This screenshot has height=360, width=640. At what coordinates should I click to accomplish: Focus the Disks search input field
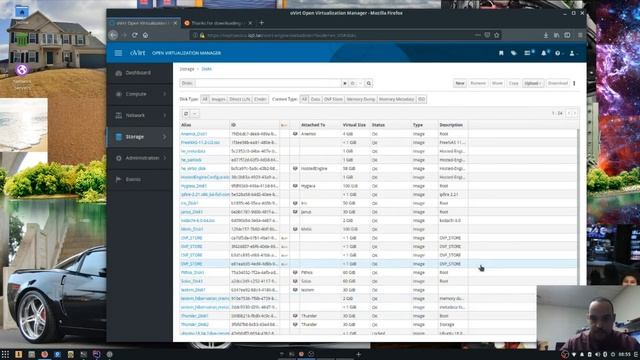[x=268, y=83]
